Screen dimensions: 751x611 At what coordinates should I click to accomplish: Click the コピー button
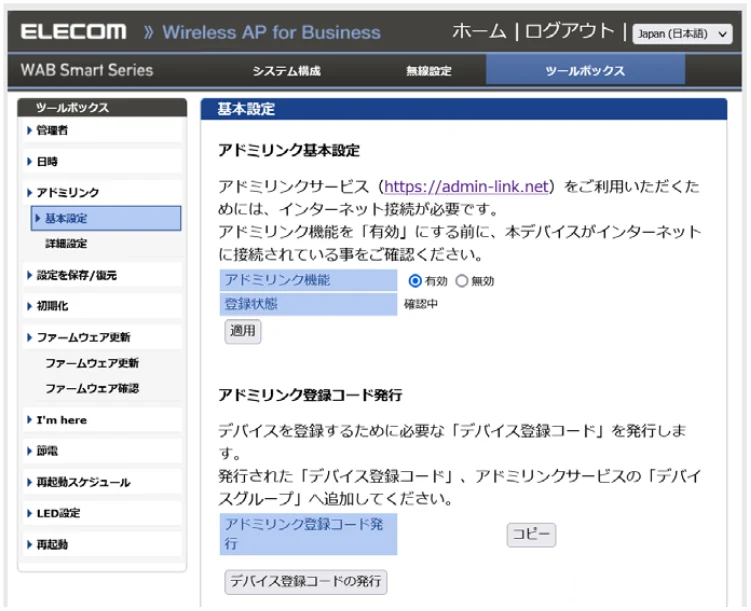(x=531, y=534)
